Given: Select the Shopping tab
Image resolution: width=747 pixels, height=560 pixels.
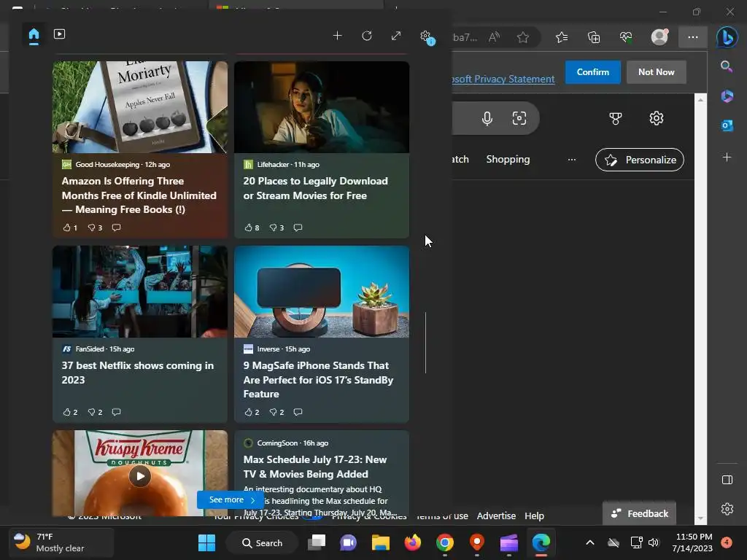Looking at the screenshot, I should [x=508, y=159].
